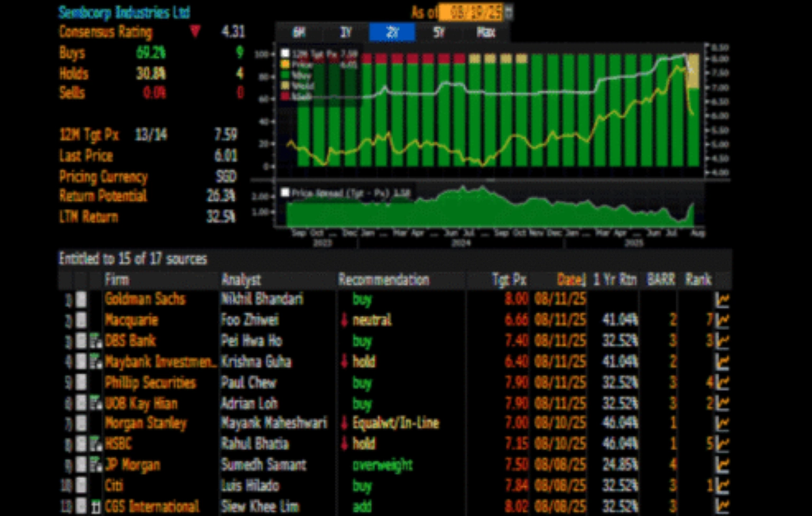This screenshot has width=812, height=516.
Task: Click the downgrade arrow next to Macquarie neutral
Action: [344, 320]
